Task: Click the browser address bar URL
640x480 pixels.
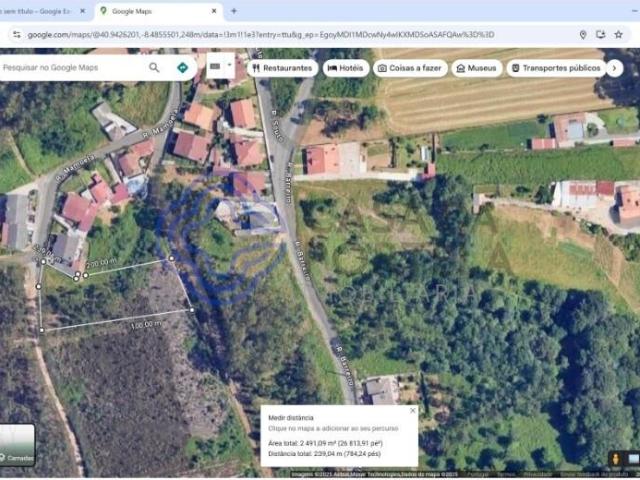Action: pyautogui.click(x=261, y=35)
